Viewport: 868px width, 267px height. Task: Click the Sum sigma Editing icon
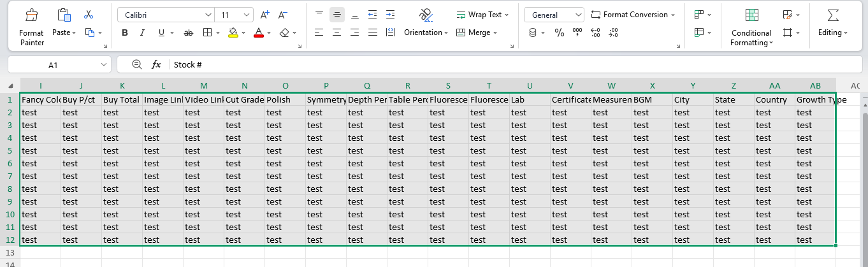[833, 15]
